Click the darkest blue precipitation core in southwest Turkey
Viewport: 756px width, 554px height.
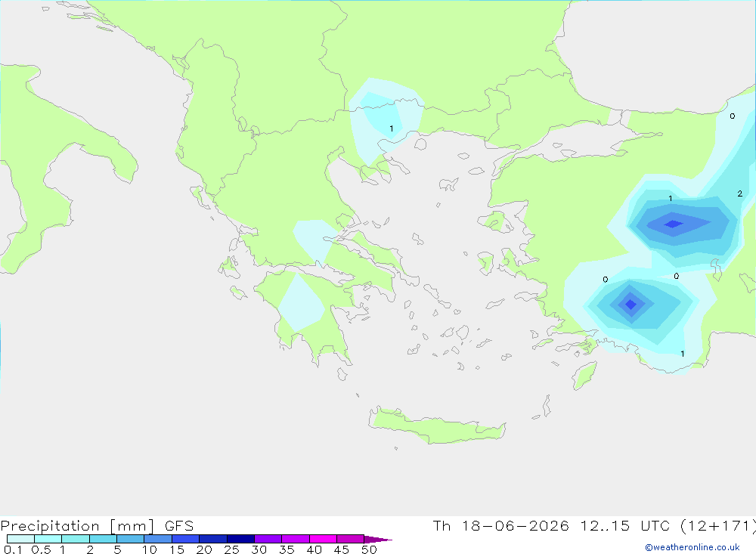coord(631,305)
